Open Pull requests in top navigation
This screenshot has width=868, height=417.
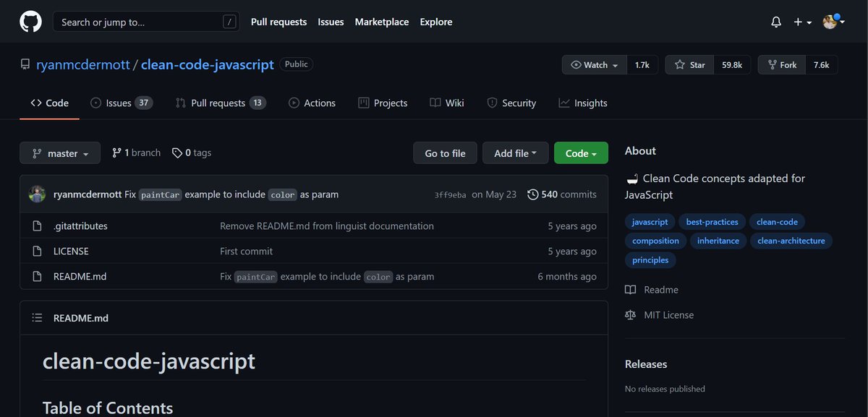click(x=278, y=22)
